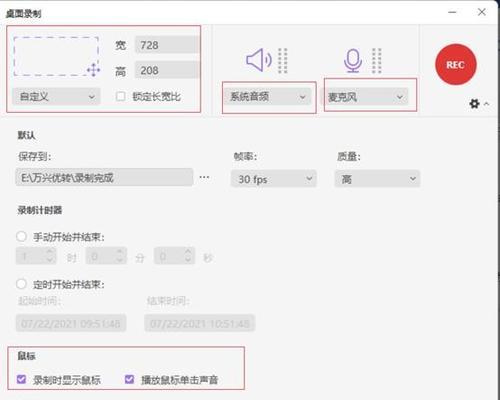
Task: Click the move crosshair on capture area
Action: point(93,70)
